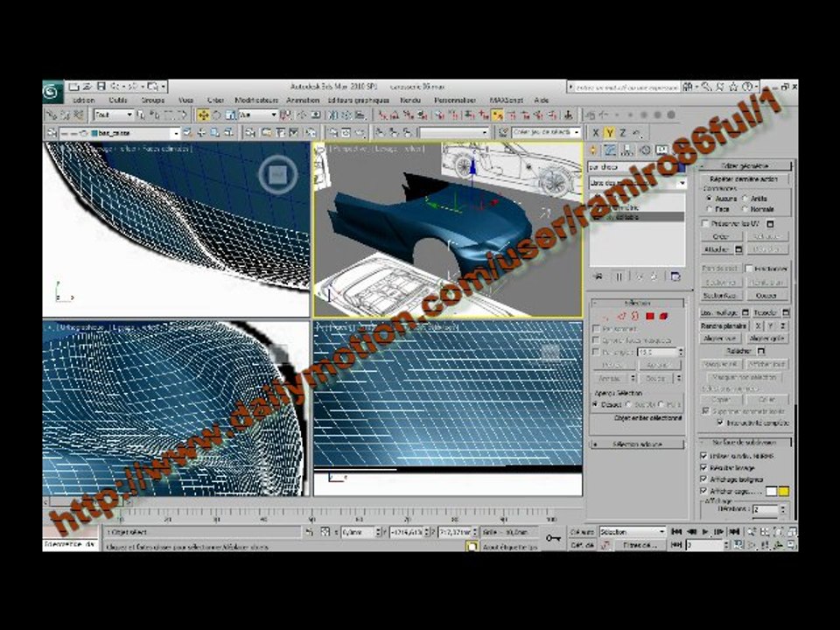Toggle Utiliser subdiv. NURMS checkbox
The height and width of the screenshot is (630, 840).
pos(703,456)
